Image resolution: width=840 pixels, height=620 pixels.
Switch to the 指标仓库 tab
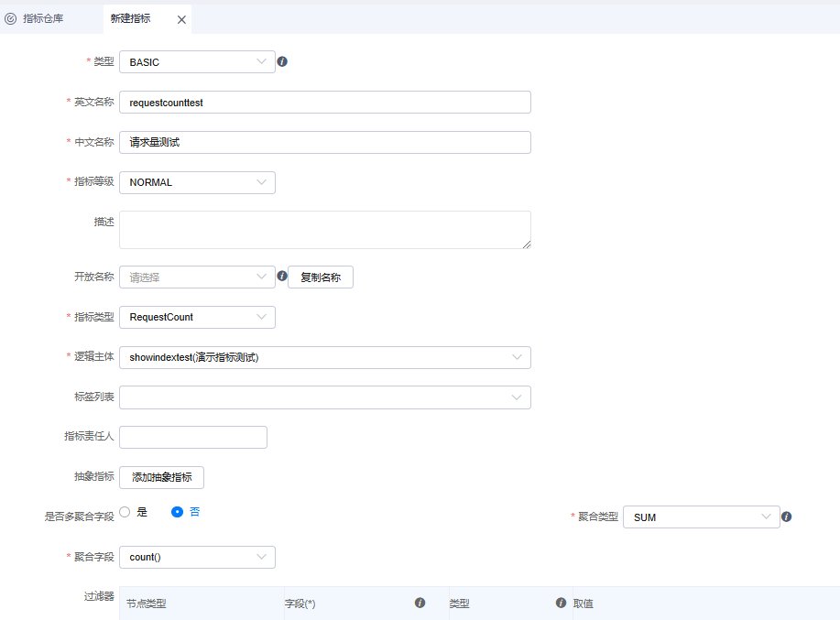43,18
